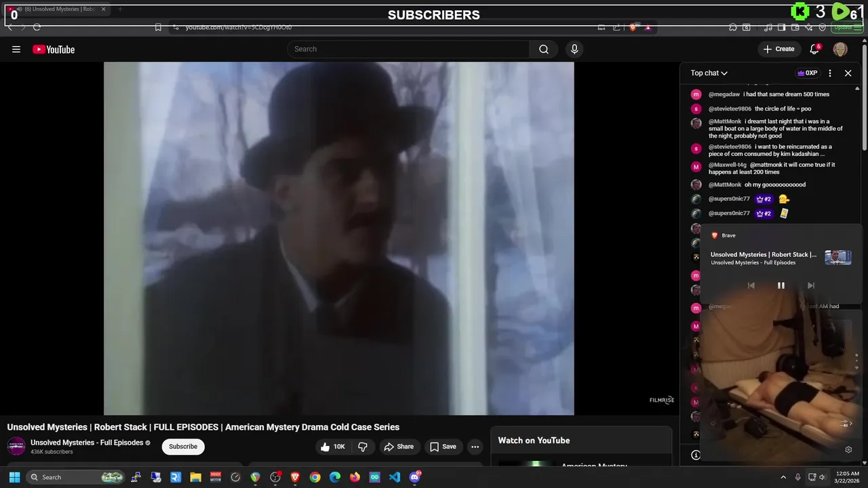Screen dimensions: 868x488
Task: Open Google Chrome from the taskbar
Action: coord(315,477)
